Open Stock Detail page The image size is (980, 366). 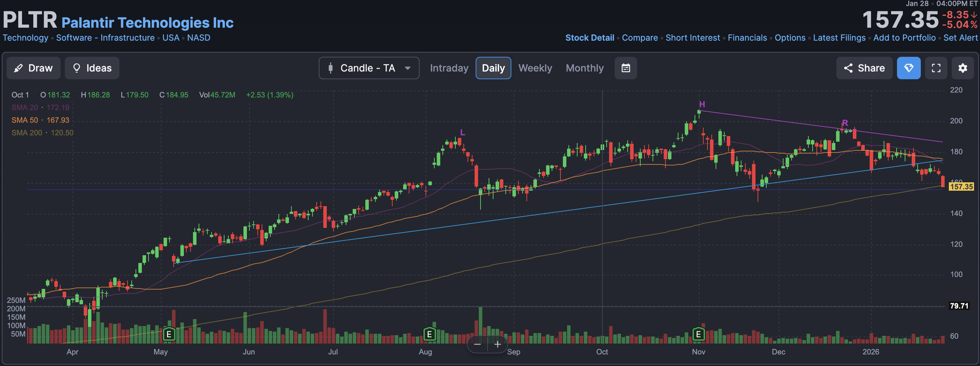[590, 38]
